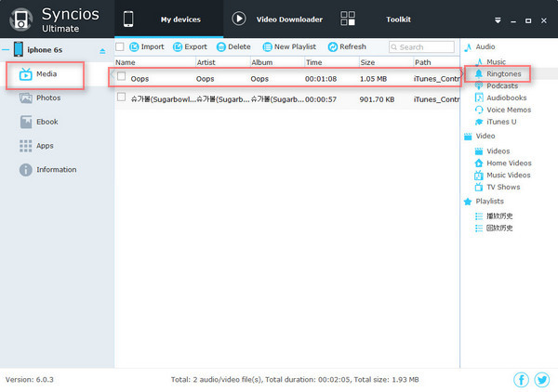
Task: Click the 00:01:08 duration cell
Action: (321, 79)
